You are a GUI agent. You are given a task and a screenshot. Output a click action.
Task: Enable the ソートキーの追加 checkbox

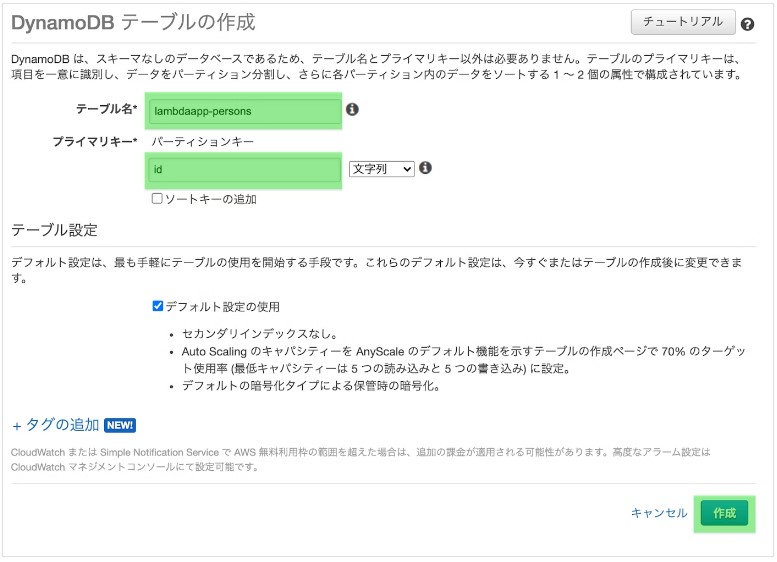(x=157, y=198)
